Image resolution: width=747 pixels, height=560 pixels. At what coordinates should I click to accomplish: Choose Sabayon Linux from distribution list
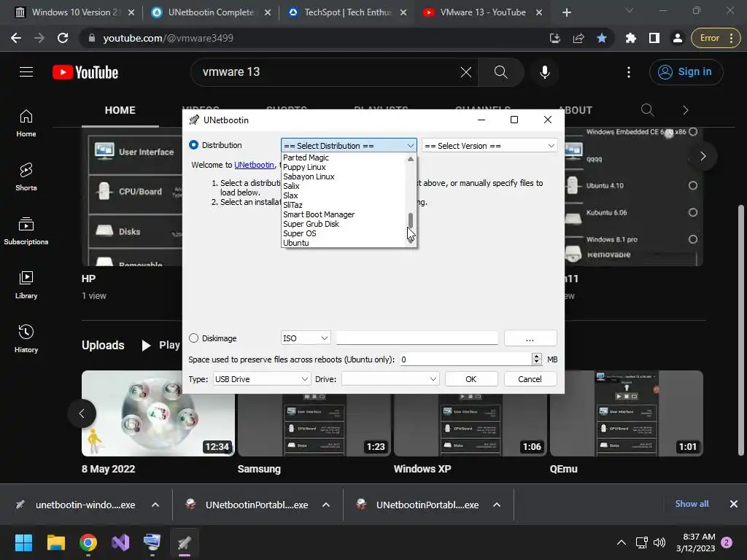[309, 176]
